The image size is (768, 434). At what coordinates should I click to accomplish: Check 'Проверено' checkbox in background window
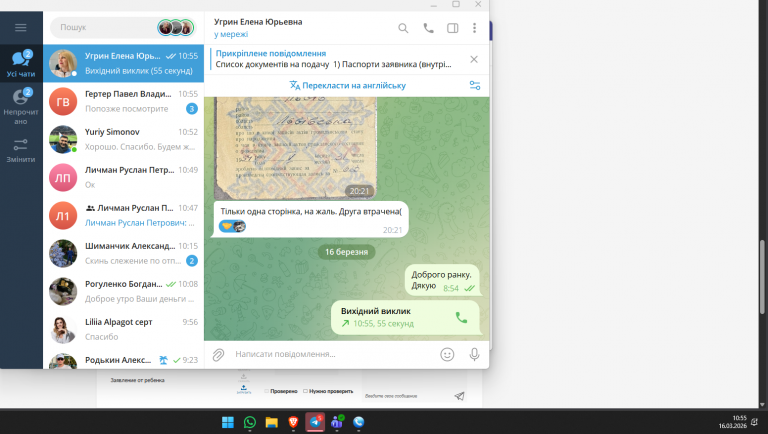coord(266,391)
